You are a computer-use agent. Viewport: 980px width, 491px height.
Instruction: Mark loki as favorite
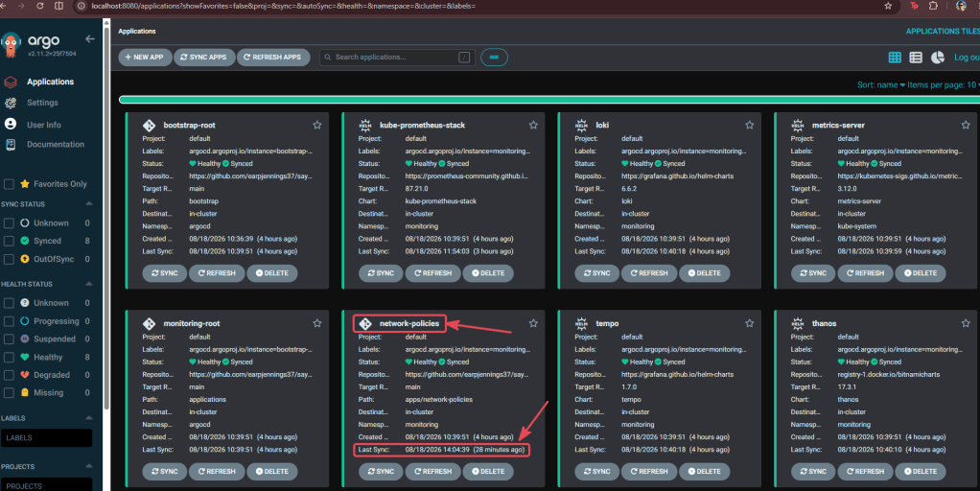pos(749,125)
